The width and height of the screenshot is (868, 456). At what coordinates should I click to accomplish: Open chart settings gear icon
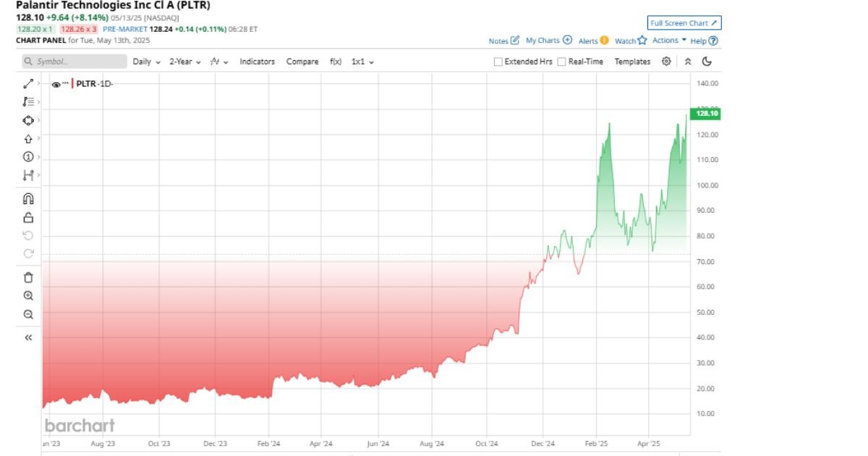click(x=666, y=62)
